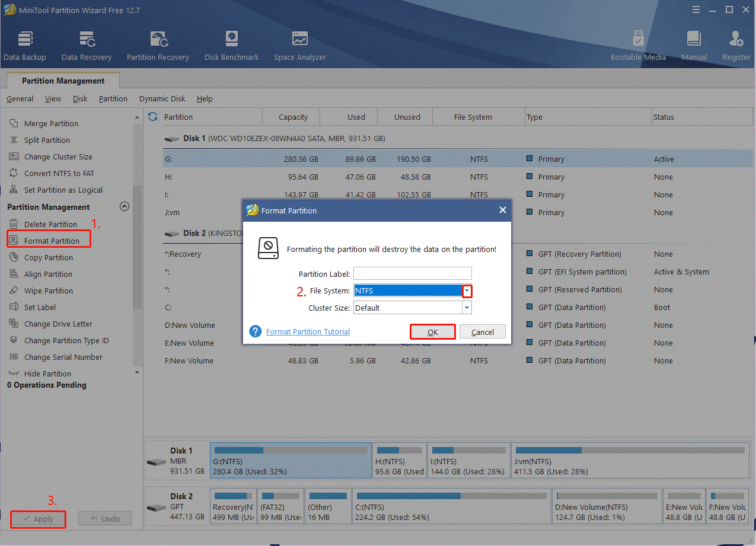
Task: Open the File System dropdown
Action: pyautogui.click(x=467, y=290)
